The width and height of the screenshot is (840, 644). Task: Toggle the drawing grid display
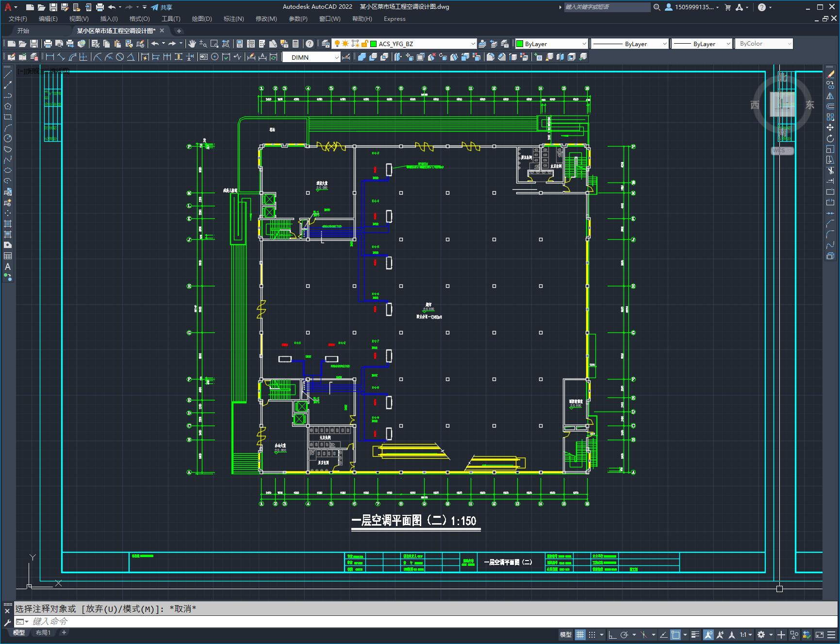(580, 635)
